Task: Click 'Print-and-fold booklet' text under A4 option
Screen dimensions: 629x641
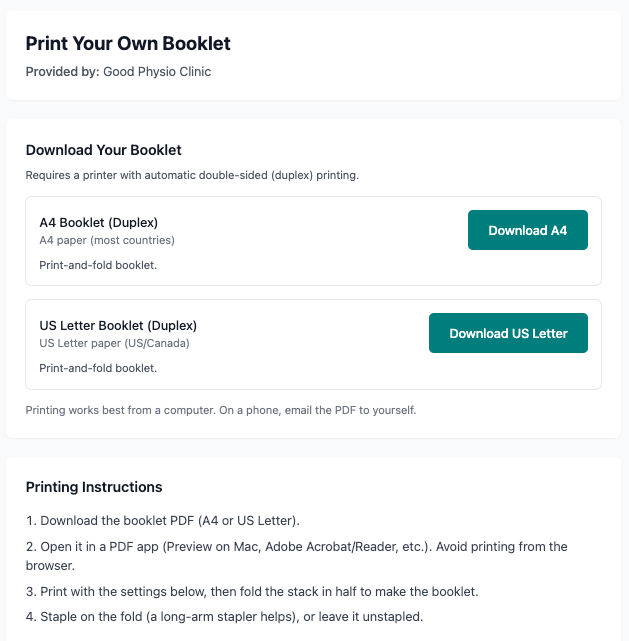Action: point(98,265)
